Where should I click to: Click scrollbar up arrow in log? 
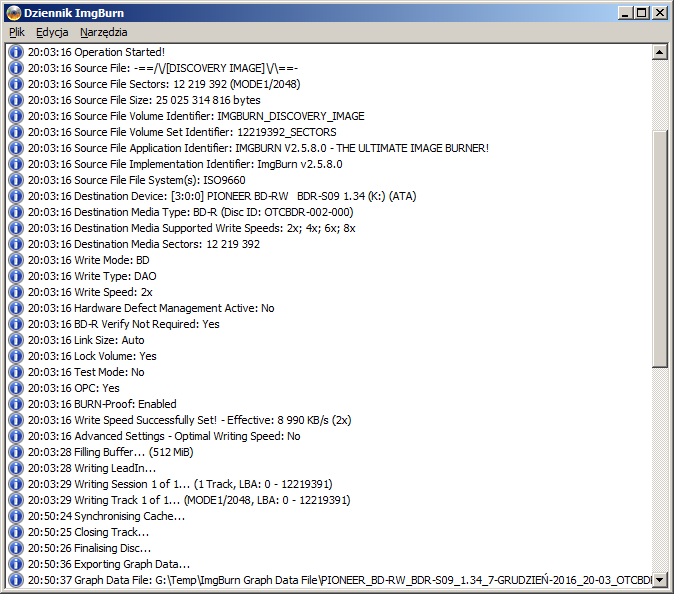tap(659, 52)
